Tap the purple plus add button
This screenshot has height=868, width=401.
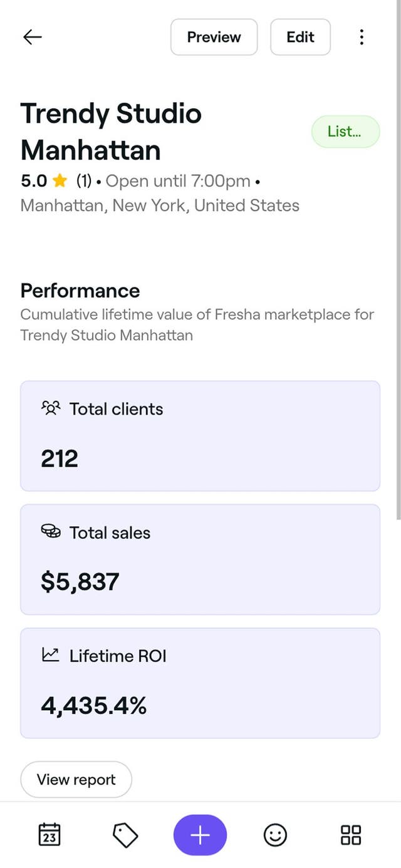tap(200, 835)
